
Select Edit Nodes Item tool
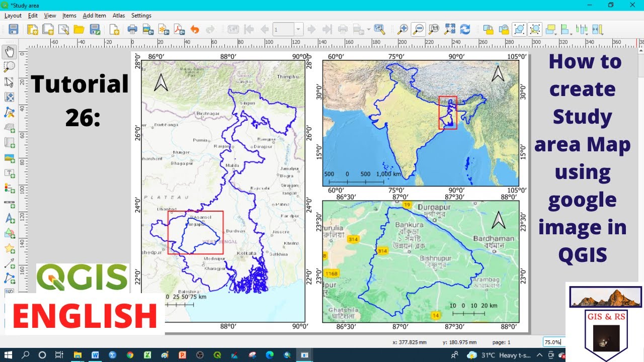9,112
